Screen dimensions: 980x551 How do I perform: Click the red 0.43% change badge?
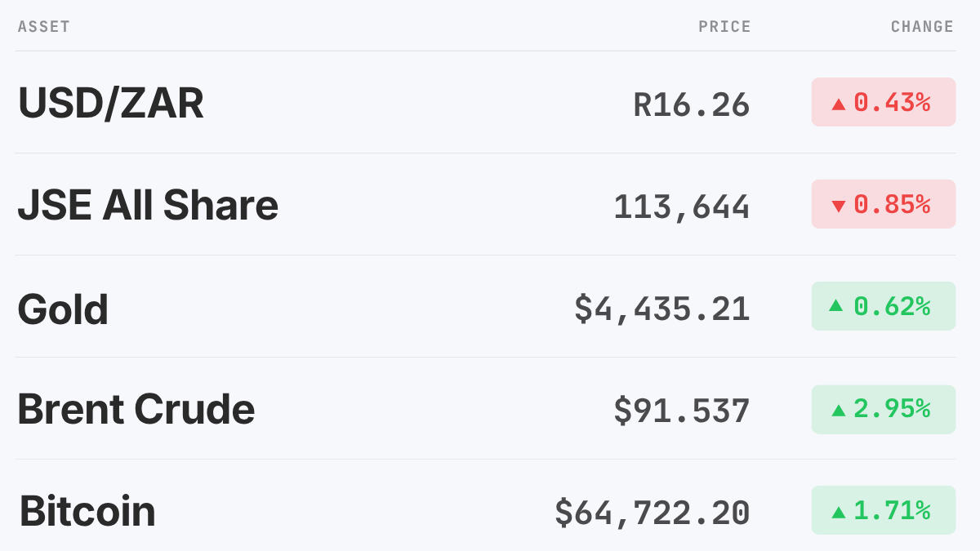[884, 102]
